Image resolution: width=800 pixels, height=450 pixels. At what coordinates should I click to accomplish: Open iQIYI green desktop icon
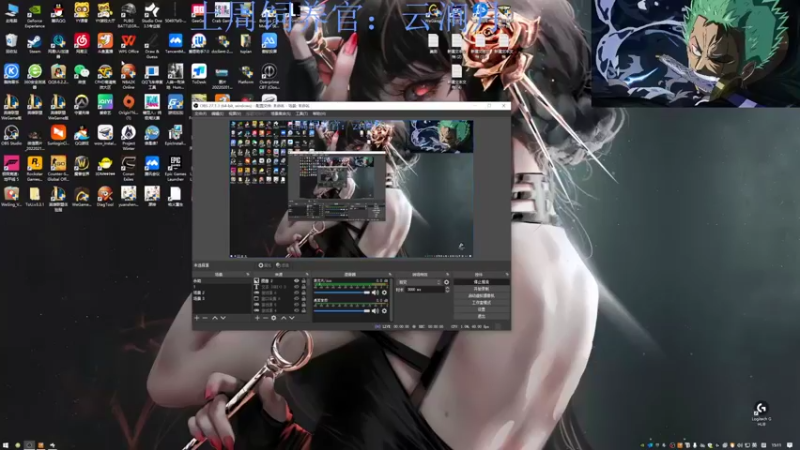click(x=105, y=105)
